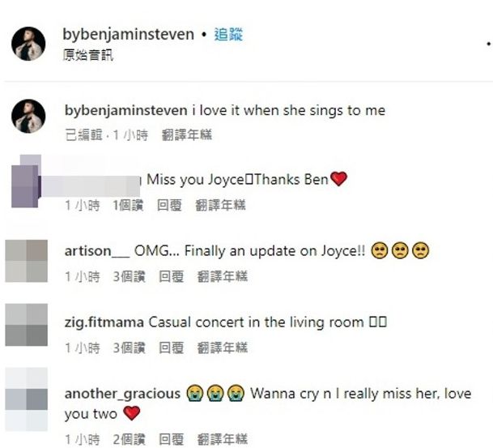Open the more options dots icon
Image resolution: width=493 pixels, height=448 pixels.
pos(488,44)
